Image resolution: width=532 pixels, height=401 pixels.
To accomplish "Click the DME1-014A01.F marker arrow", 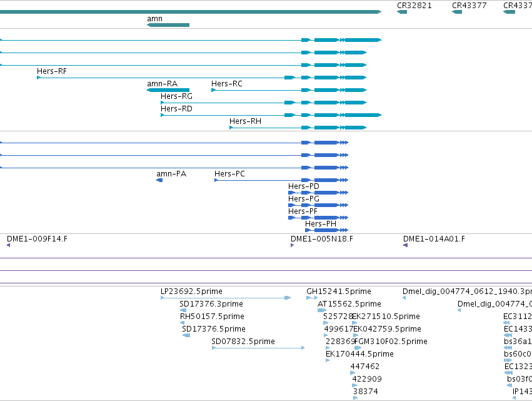I will tap(405, 245).
